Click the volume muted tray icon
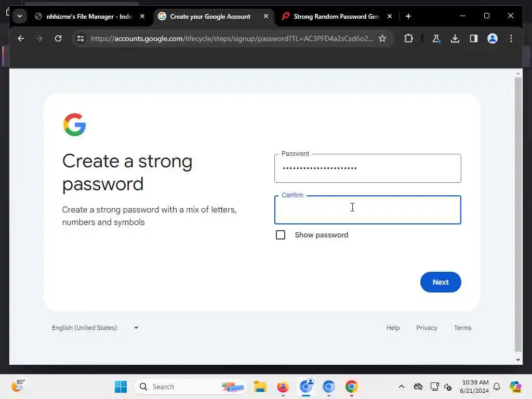The height and width of the screenshot is (399, 532). coord(448,387)
